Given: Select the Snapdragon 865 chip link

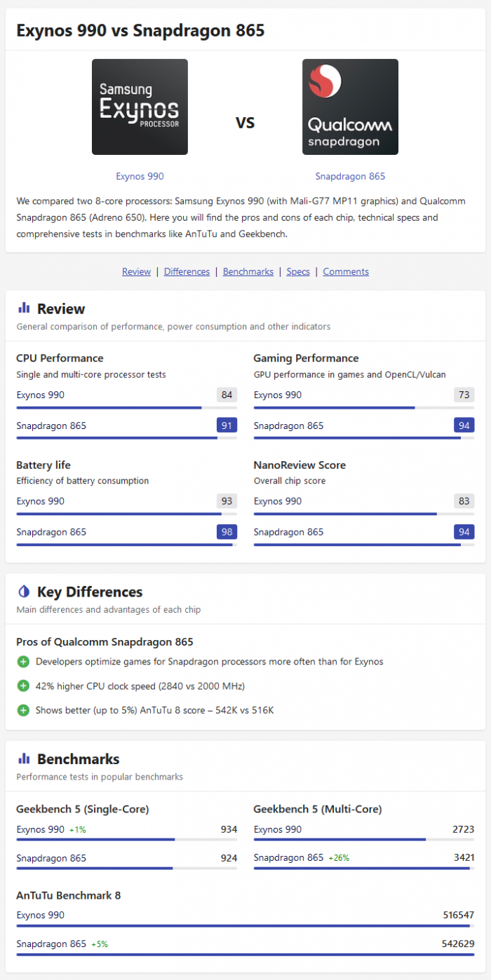Looking at the screenshot, I should click(x=350, y=176).
